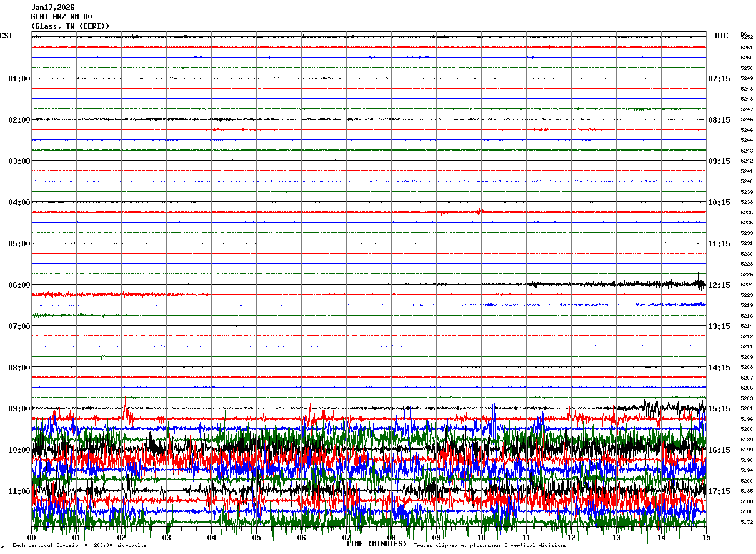Click the "10:15" UTC time label
Screen dimensions: 756x554
tap(719, 203)
